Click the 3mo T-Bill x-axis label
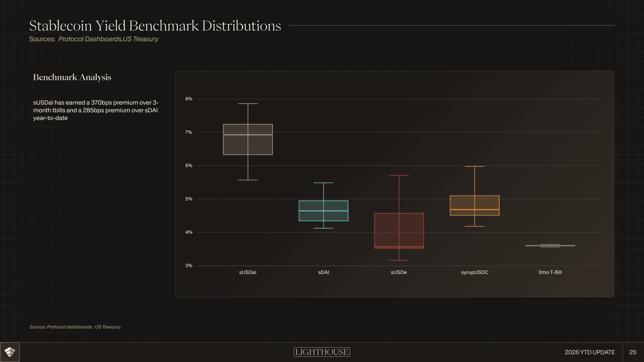The width and height of the screenshot is (644, 362). pyautogui.click(x=550, y=272)
